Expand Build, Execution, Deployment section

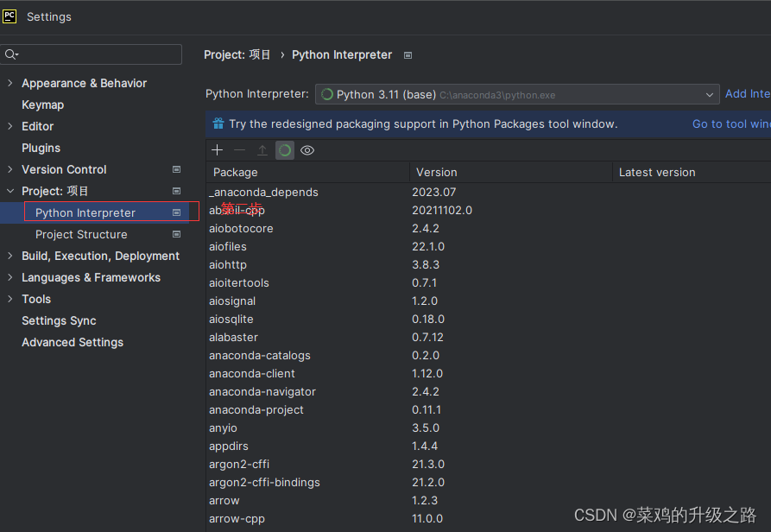[x=10, y=256]
